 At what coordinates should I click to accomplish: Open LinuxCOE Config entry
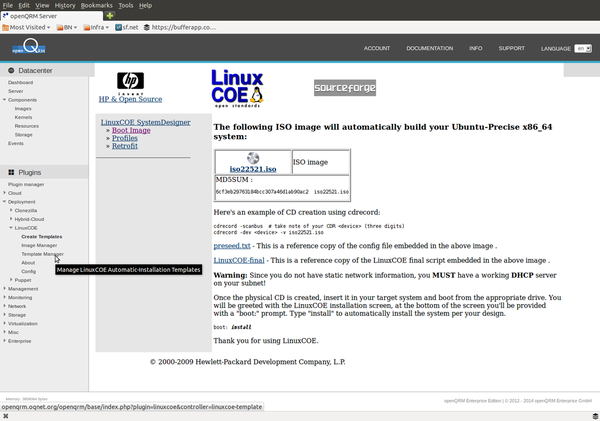click(28, 271)
